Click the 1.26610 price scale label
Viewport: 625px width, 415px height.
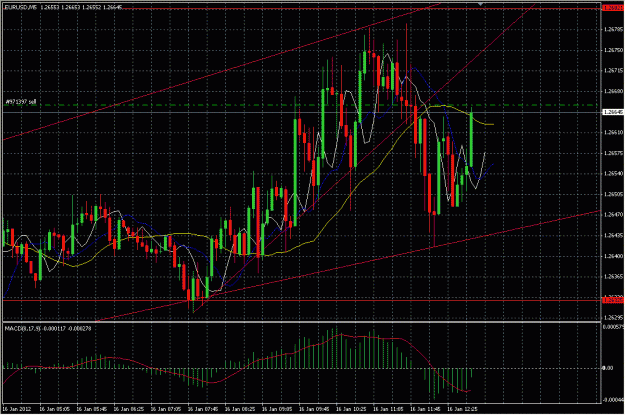613,132
